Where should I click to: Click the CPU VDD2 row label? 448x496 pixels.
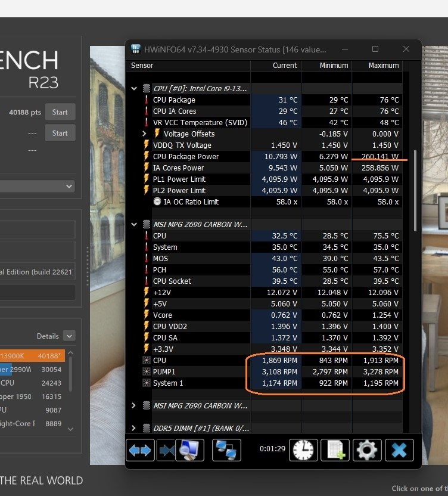click(x=170, y=326)
